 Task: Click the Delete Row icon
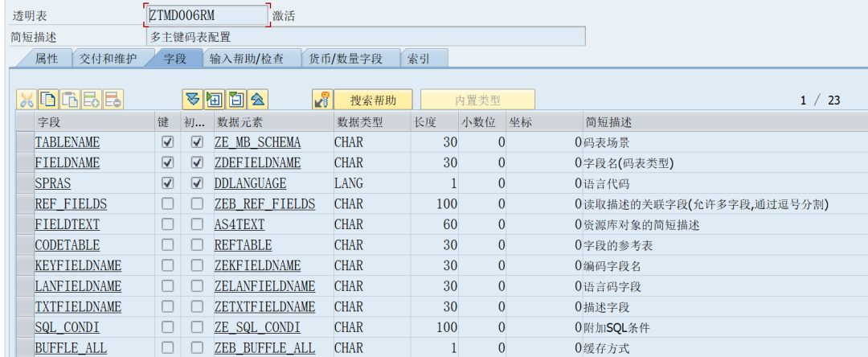pos(113,100)
